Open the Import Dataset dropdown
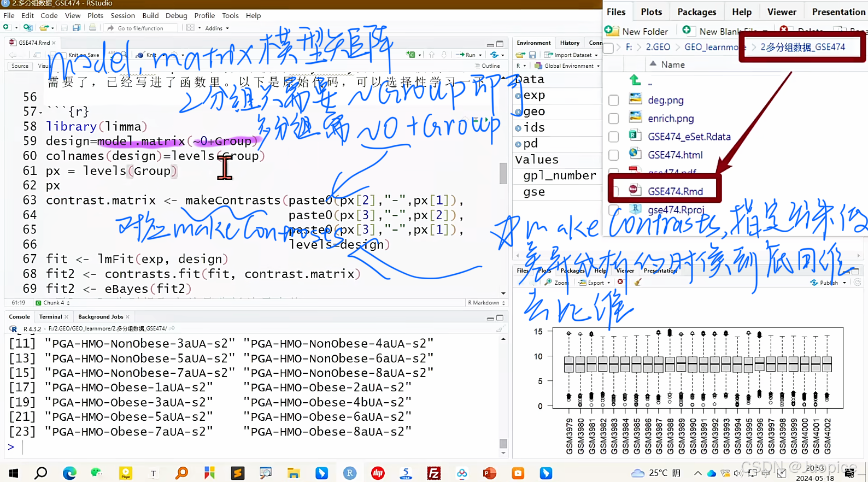868x482 pixels. (x=571, y=55)
